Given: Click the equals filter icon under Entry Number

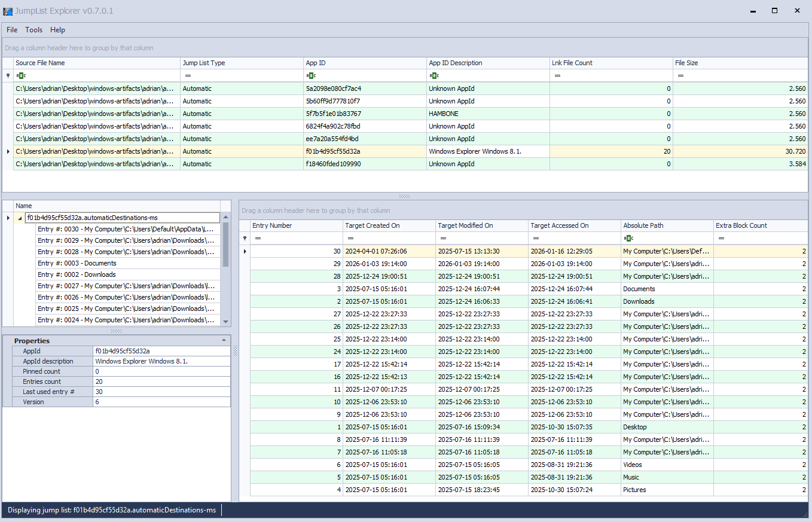Looking at the screenshot, I should 258,239.
